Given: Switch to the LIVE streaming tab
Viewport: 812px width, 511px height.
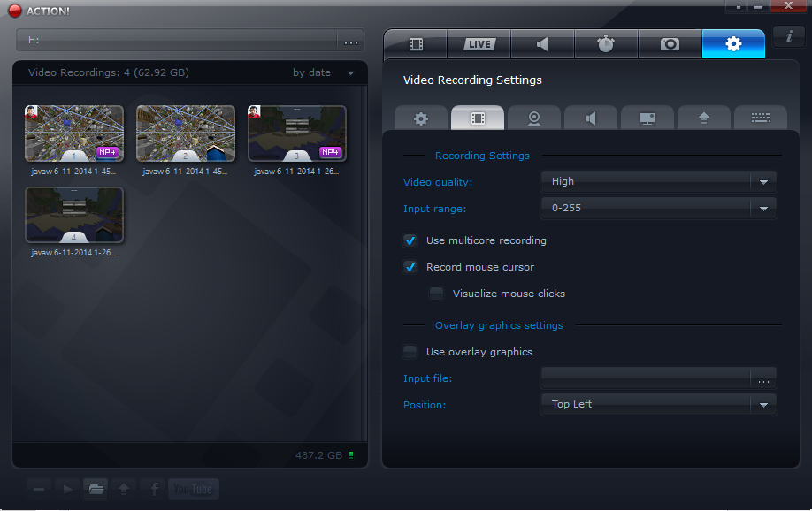Looking at the screenshot, I should (479, 44).
